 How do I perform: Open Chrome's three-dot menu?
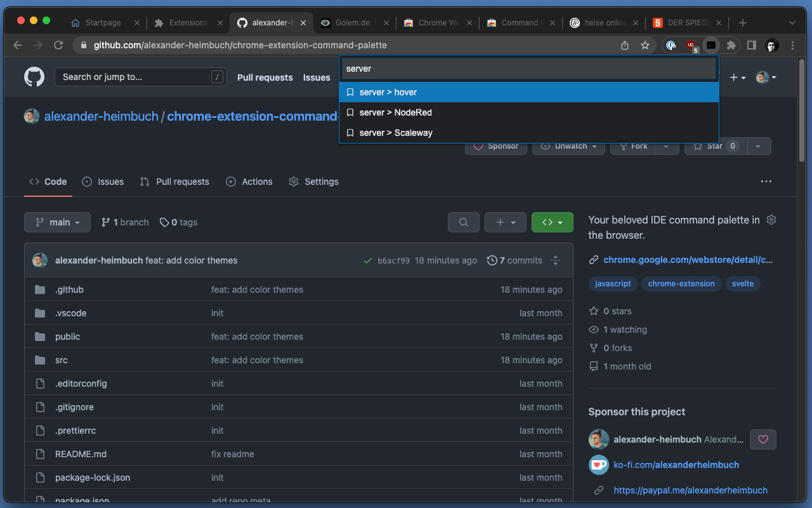(792, 45)
